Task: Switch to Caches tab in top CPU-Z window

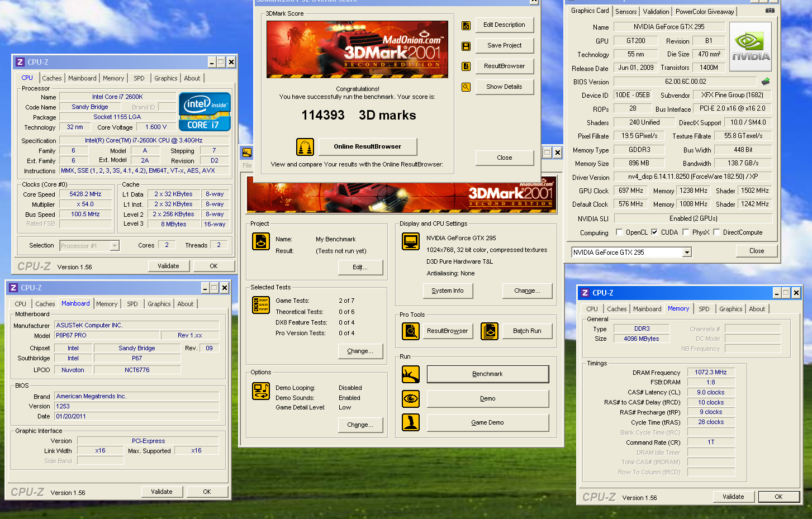Action: pos(52,78)
